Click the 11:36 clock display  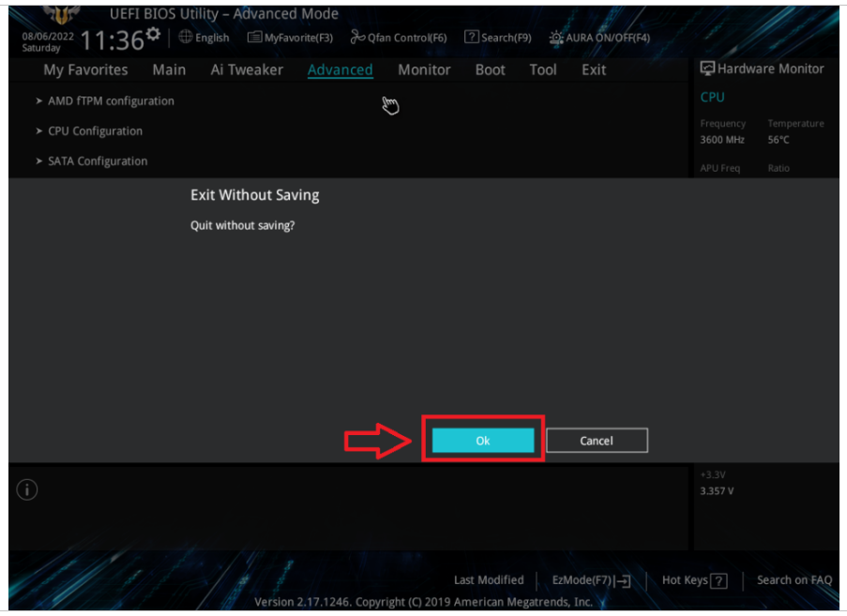click(113, 40)
